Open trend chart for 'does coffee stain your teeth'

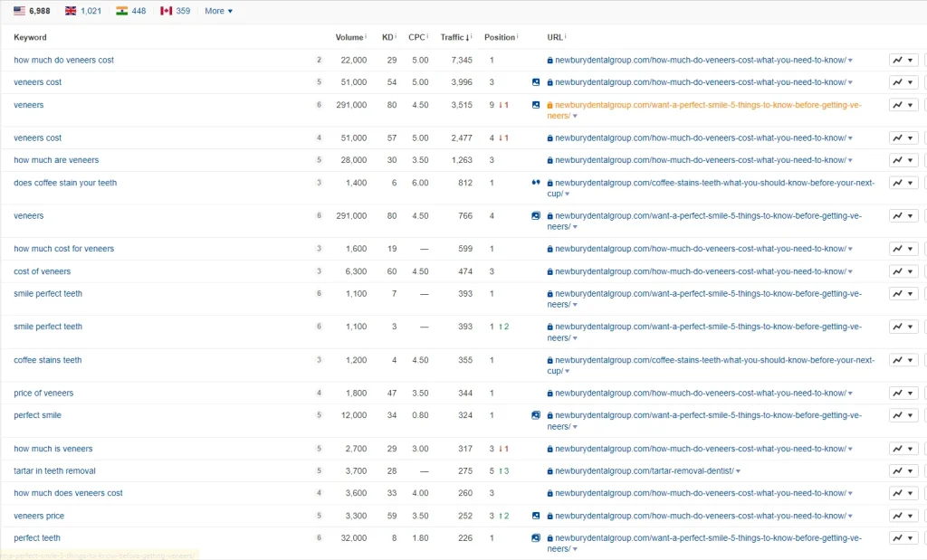pyautogui.click(x=897, y=183)
